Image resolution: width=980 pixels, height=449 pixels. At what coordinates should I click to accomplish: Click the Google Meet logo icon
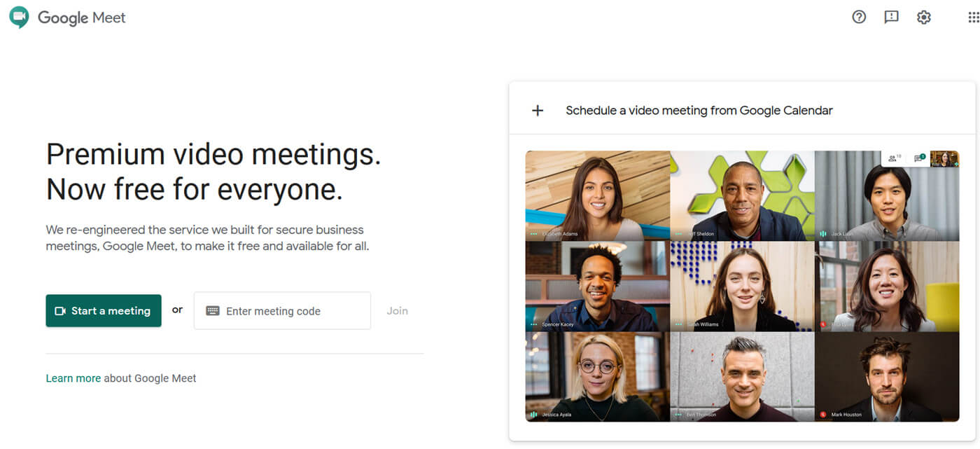pyautogui.click(x=19, y=18)
